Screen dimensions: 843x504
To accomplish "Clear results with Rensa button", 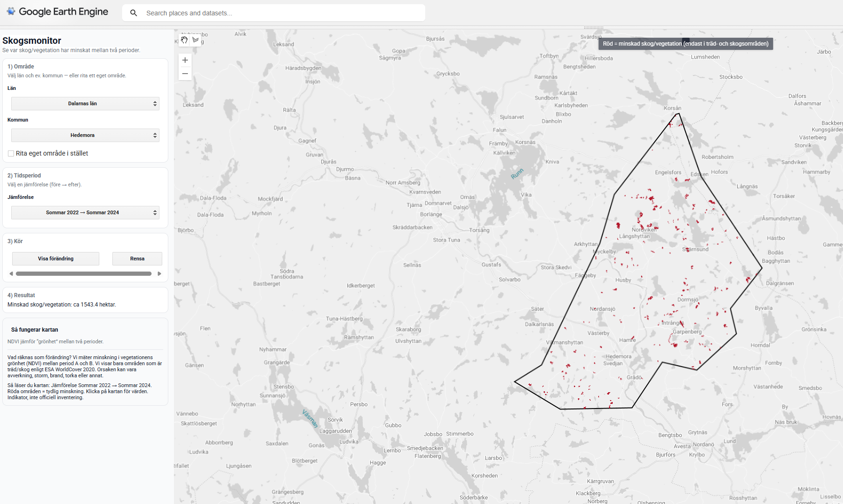I will point(137,259).
